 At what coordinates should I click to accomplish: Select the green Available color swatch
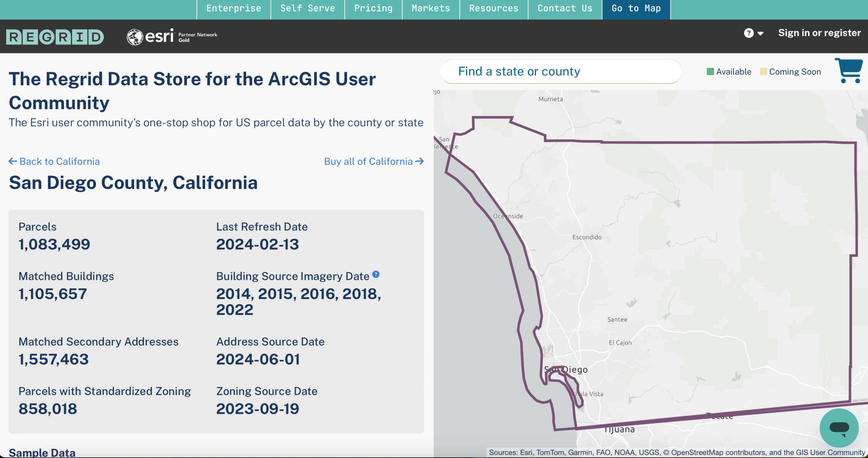(711, 71)
